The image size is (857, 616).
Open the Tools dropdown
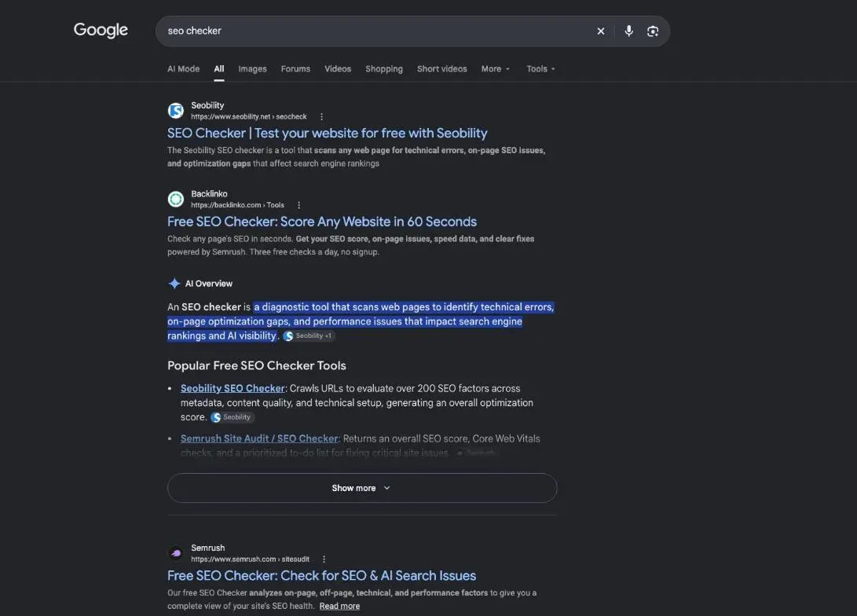(x=540, y=69)
